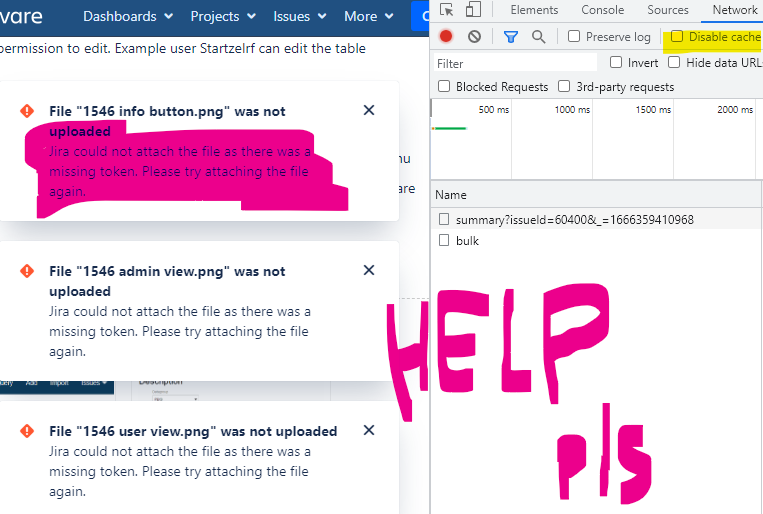Check the Invert filter checkbox
763x514 pixels.
[616, 62]
